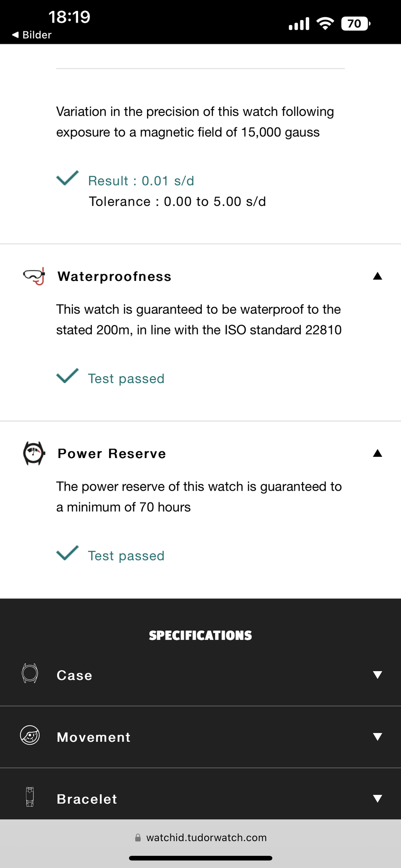Tap the padlock icon in address bar
Screen dimensions: 401x868
(138, 837)
